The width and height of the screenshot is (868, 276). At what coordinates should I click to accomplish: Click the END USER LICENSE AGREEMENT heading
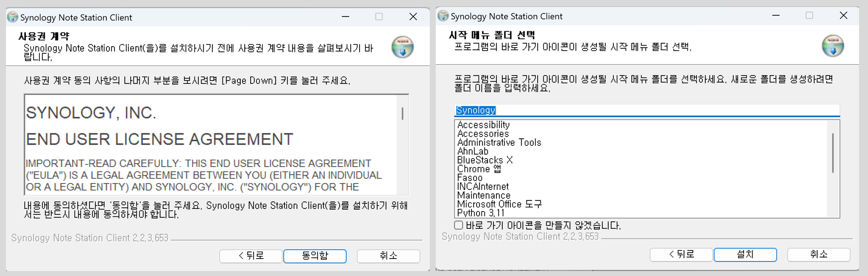(x=160, y=139)
